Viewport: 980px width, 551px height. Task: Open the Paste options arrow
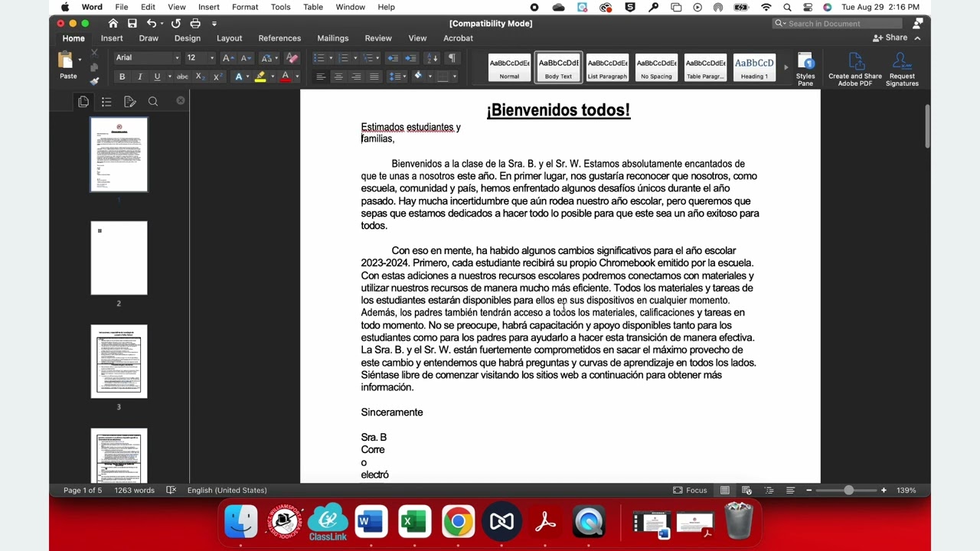click(80, 60)
